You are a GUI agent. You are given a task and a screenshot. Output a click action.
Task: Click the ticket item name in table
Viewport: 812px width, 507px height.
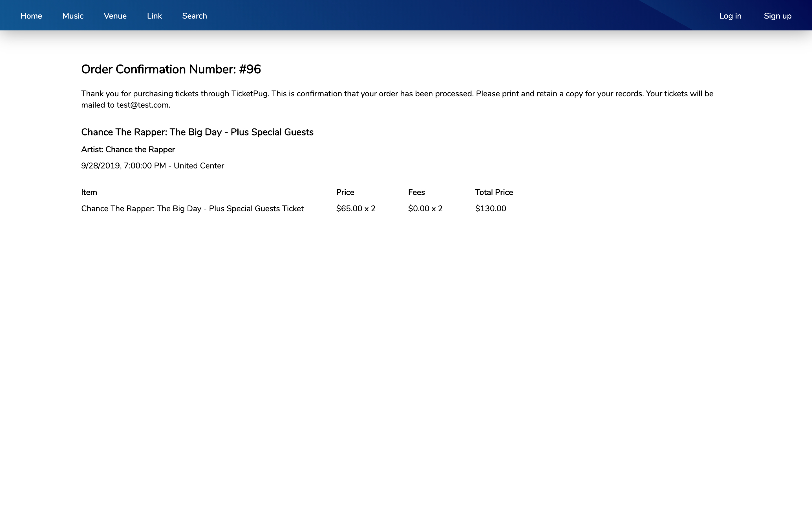point(192,208)
